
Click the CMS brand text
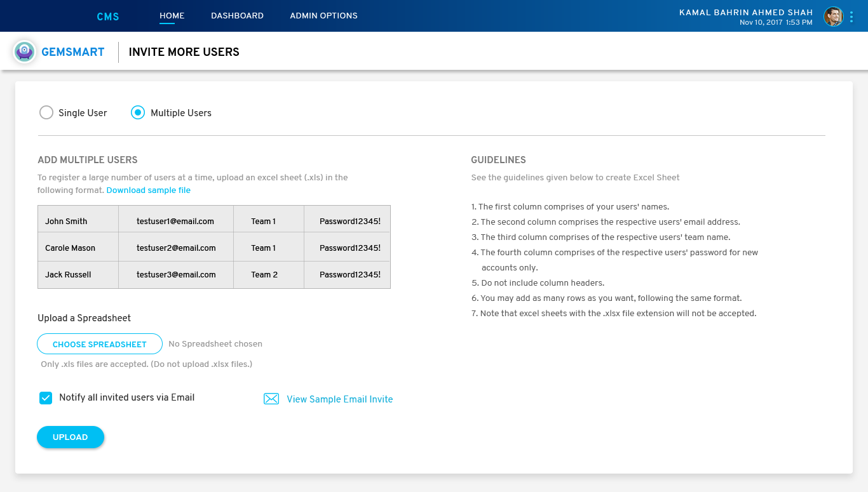[108, 17]
